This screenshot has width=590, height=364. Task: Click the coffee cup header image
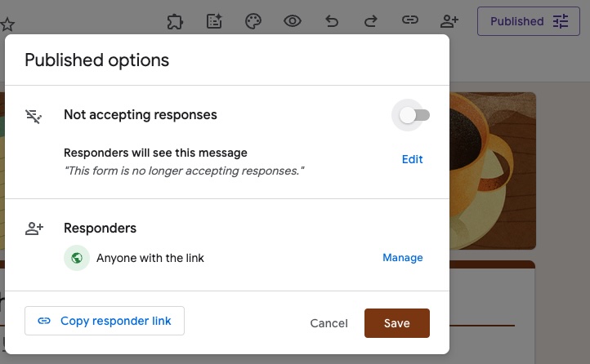coord(493,171)
